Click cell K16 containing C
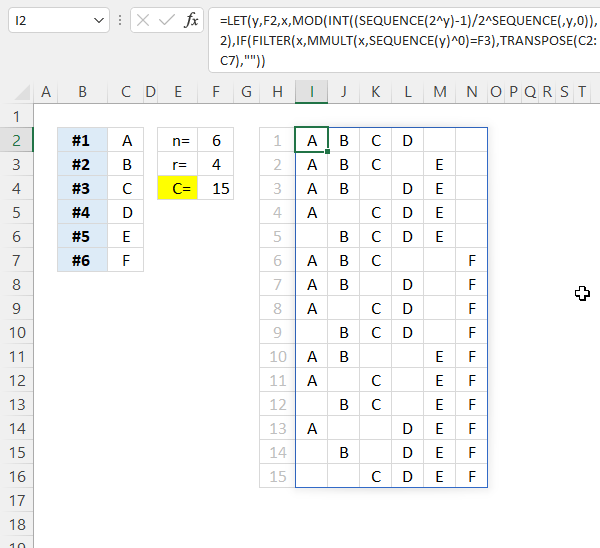Image resolution: width=600 pixels, height=548 pixels. coord(376,476)
